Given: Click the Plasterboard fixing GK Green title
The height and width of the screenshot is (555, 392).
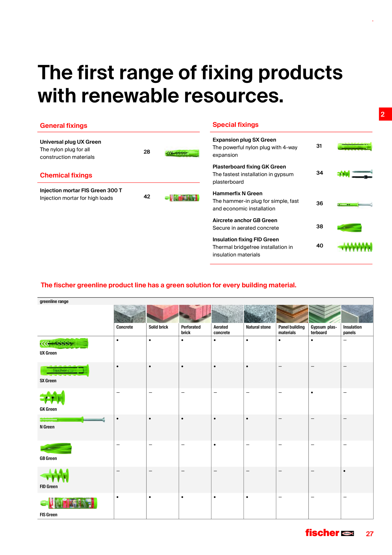Looking at the screenshot, I should coord(249,167).
